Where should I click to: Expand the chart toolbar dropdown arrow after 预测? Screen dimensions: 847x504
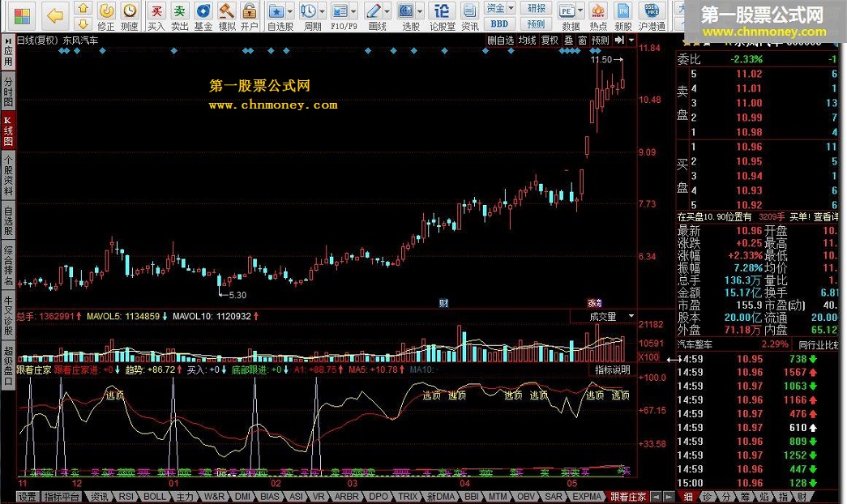pos(631,40)
